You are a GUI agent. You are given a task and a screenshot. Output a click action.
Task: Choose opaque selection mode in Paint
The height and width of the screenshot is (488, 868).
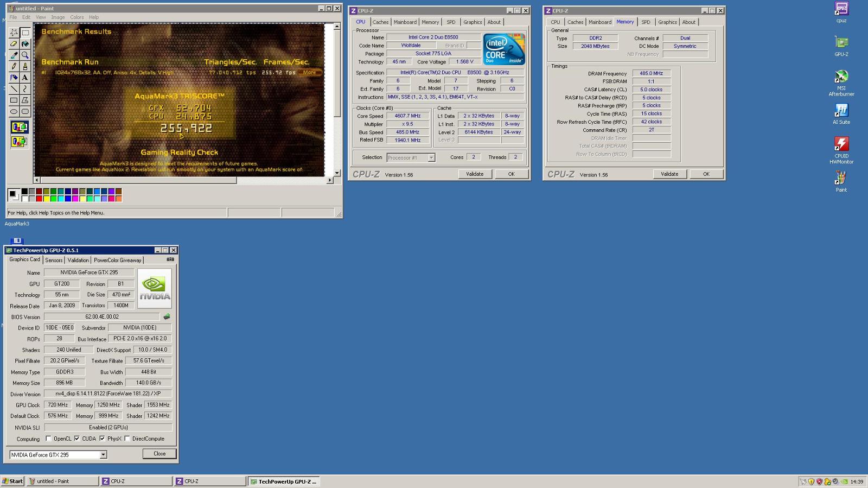(20, 128)
